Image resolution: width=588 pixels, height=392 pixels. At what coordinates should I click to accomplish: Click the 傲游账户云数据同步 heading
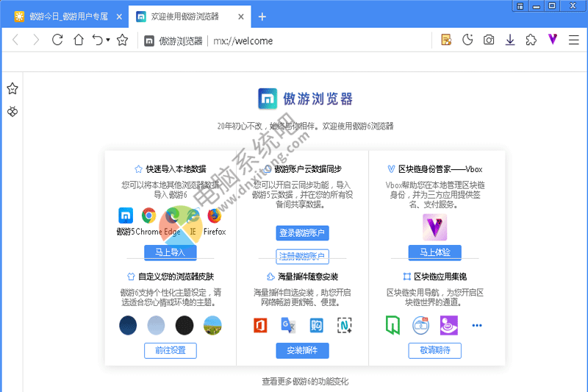coord(308,169)
